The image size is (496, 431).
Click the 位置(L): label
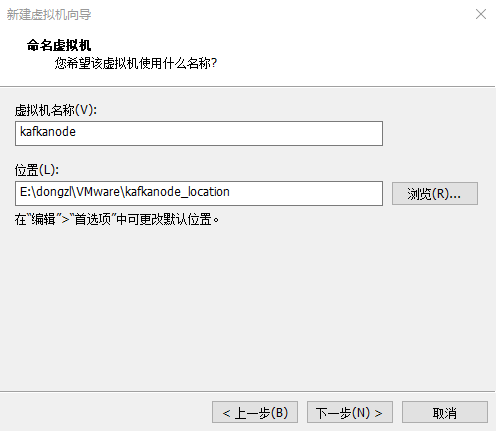pyautogui.click(x=37, y=170)
